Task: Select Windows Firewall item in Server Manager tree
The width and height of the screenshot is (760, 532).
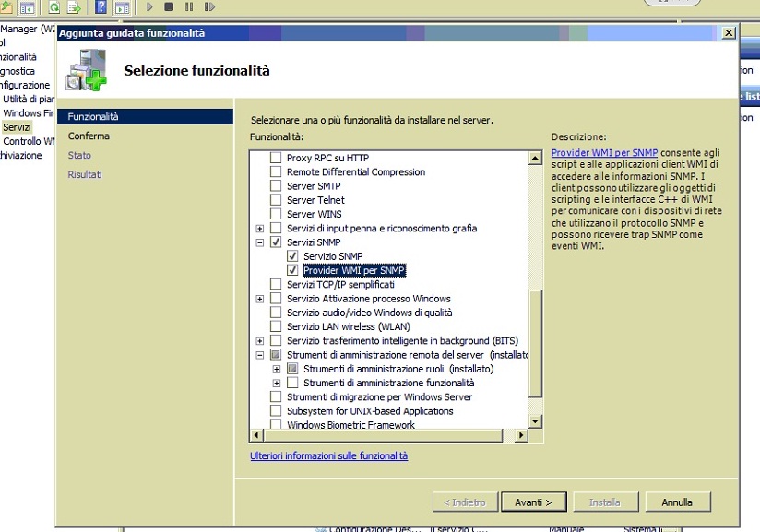Action: 28,113
